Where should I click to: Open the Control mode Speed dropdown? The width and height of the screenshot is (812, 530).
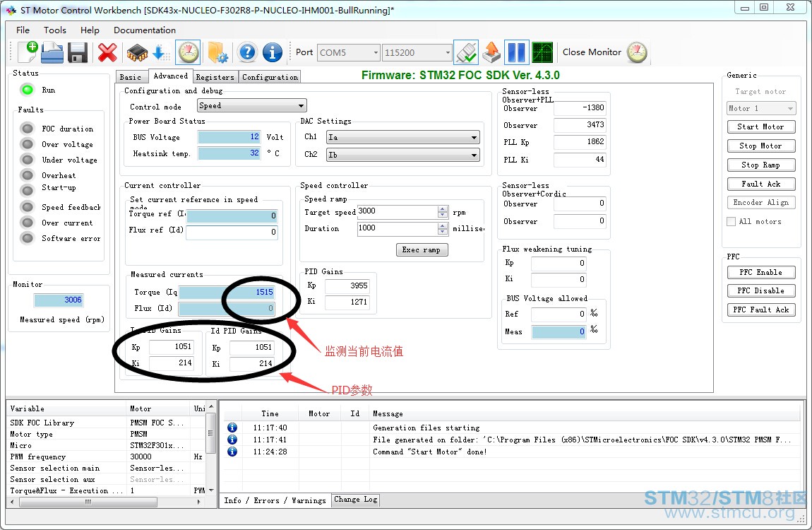tap(251, 106)
